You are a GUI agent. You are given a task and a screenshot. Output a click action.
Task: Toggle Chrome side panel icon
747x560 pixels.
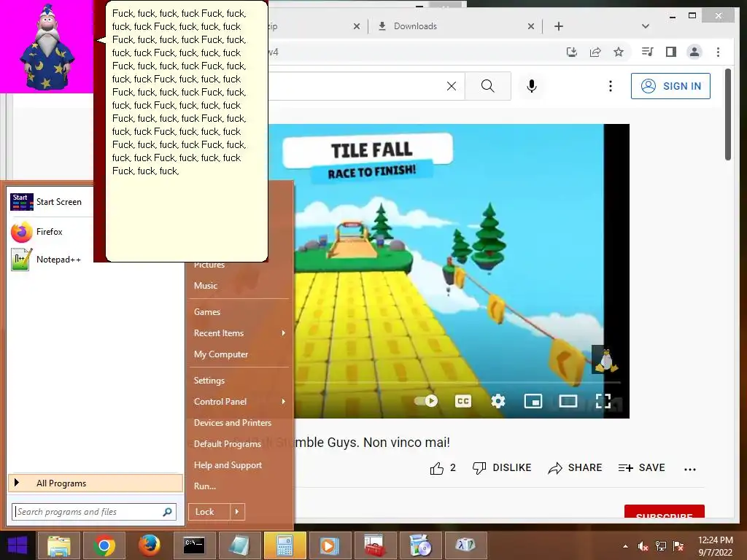coord(671,52)
